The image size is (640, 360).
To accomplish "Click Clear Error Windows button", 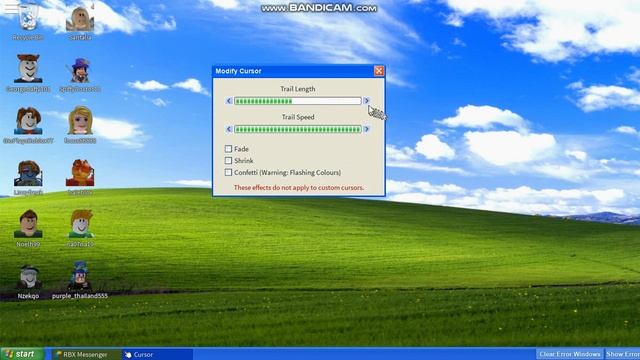I will [570, 354].
